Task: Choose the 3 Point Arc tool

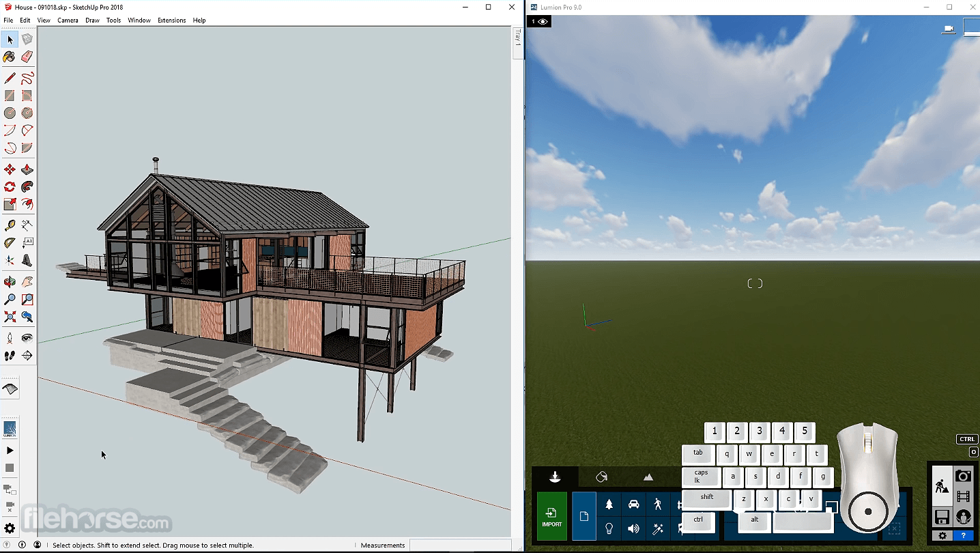Action: coord(10,147)
